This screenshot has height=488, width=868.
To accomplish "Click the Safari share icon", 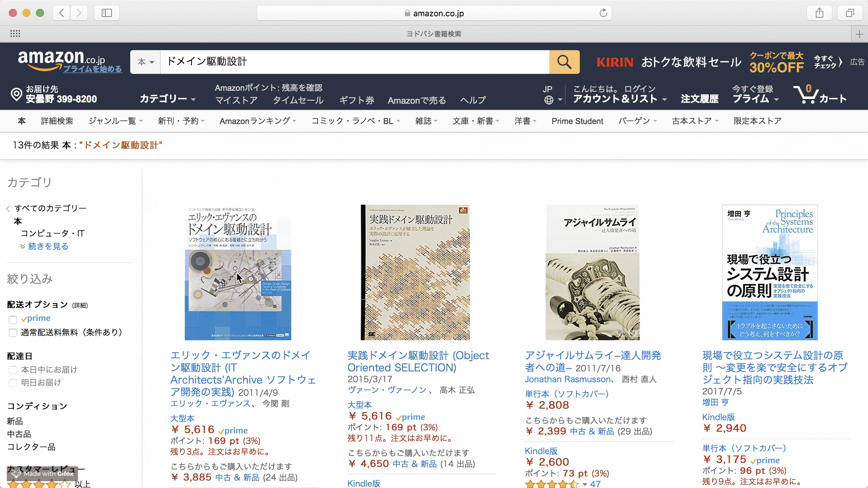I will (820, 13).
